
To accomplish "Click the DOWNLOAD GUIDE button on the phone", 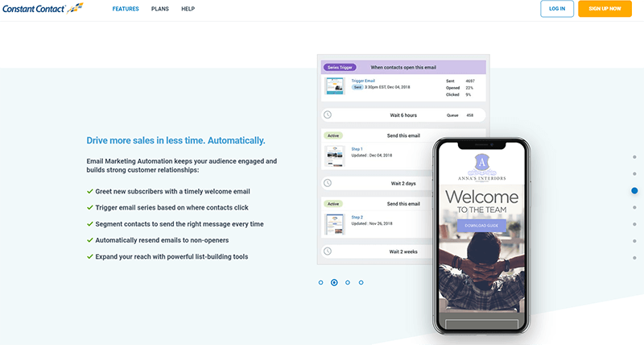I will click(x=481, y=226).
